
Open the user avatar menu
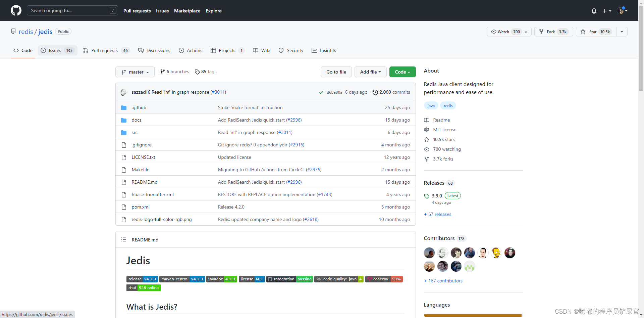[x=622, y=11]
